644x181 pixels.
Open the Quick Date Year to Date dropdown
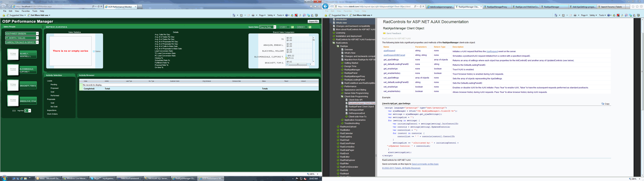(275, 27)
